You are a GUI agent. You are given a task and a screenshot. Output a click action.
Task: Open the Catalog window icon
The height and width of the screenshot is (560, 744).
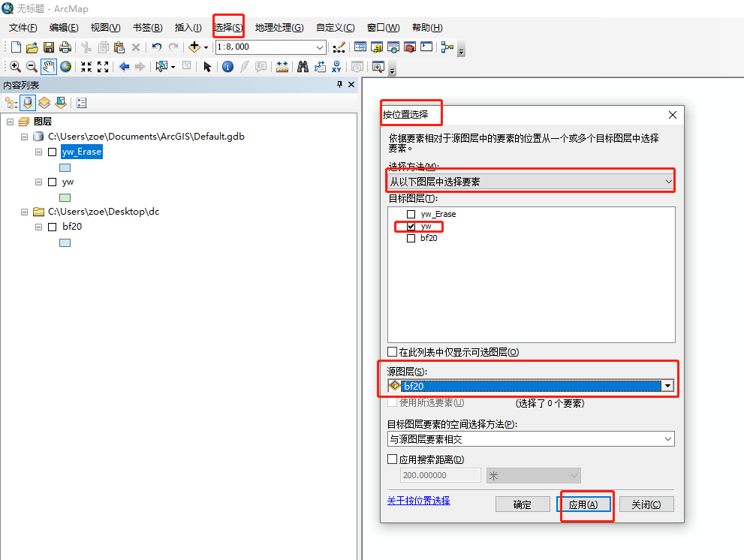pyautogui.click(x=377, y=47)
